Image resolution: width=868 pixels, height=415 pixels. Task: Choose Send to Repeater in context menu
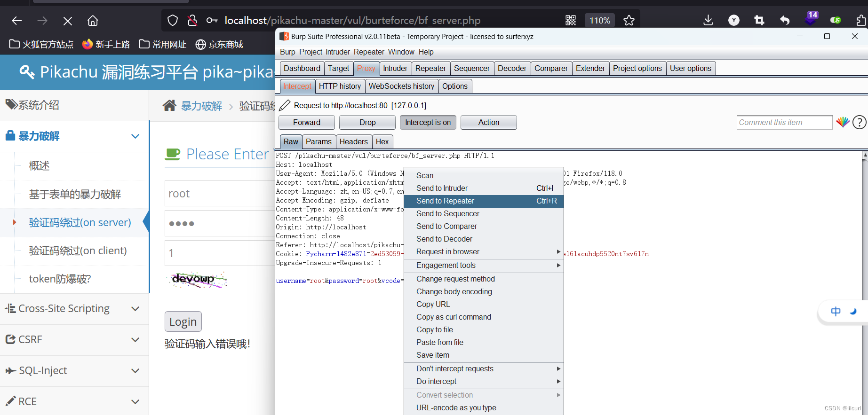click(484, 201)
